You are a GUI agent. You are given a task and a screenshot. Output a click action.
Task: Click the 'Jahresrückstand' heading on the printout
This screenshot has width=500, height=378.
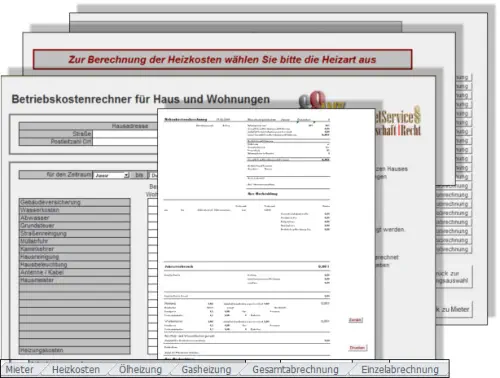click(179, 267)
